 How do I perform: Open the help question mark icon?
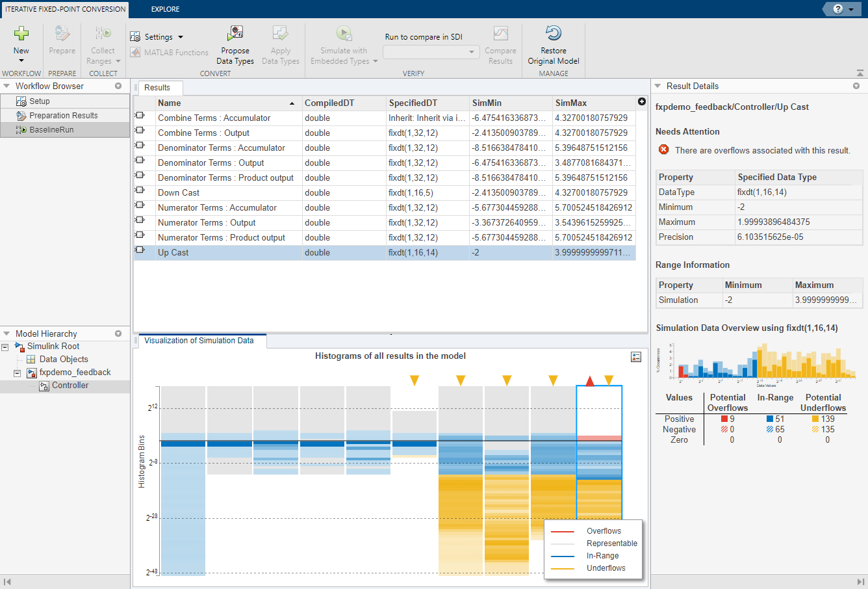(838, 9)
